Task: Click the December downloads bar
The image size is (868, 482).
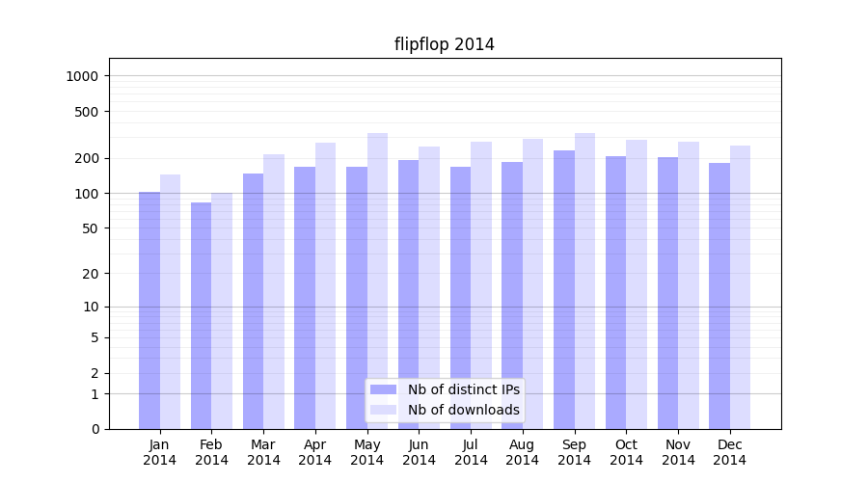Action: tap(740, 287)
